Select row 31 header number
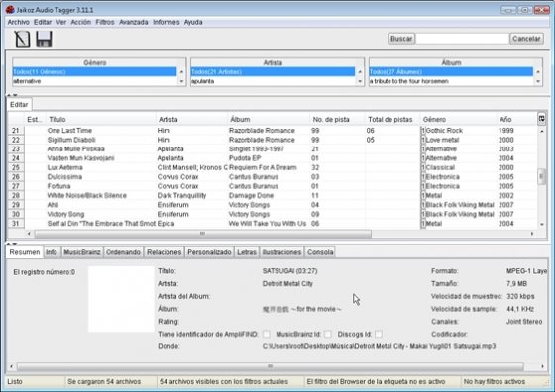 point(16,224)
